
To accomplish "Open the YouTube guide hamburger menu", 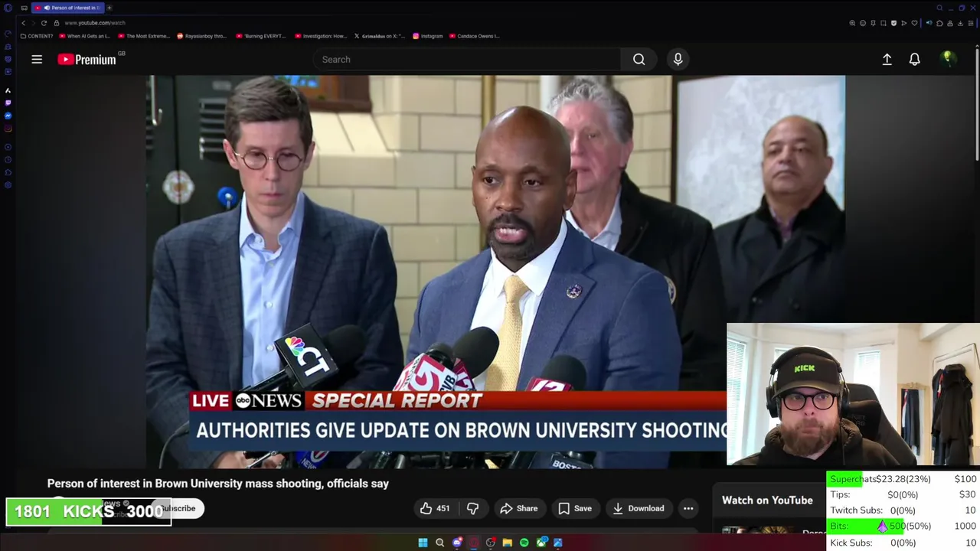I will tap(37, 59).
